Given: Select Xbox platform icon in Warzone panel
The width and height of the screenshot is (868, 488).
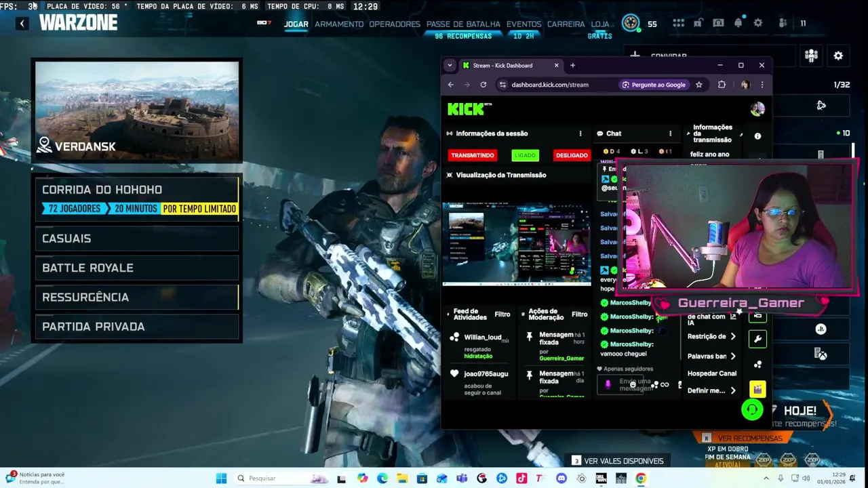Looking at the screenshot, I should click(x=821, y=354).
